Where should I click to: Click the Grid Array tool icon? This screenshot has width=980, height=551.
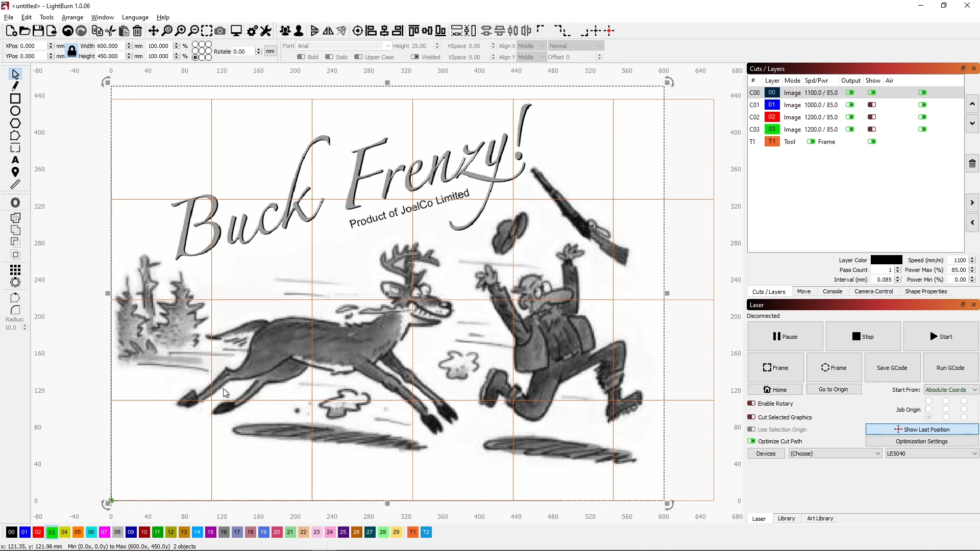click(x=15, y=269)
